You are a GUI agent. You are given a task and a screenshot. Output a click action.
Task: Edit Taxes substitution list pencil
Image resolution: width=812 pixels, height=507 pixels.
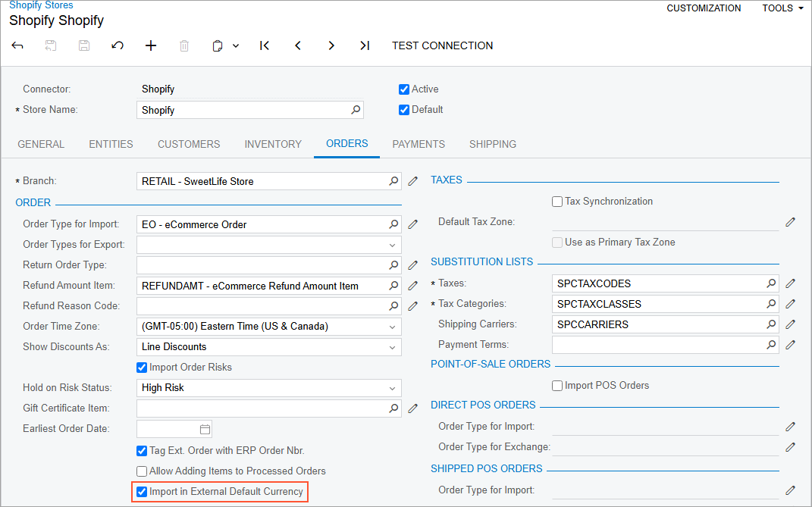pos(790,283)
